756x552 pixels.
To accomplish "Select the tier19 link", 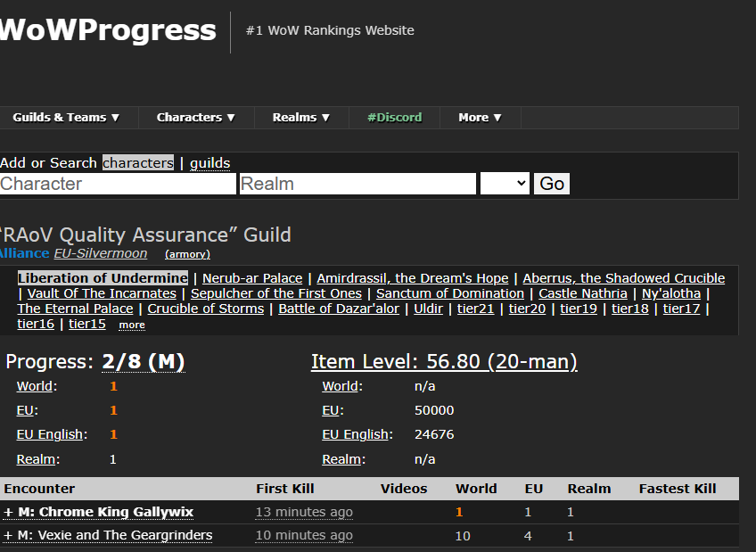I will (579, 309).
